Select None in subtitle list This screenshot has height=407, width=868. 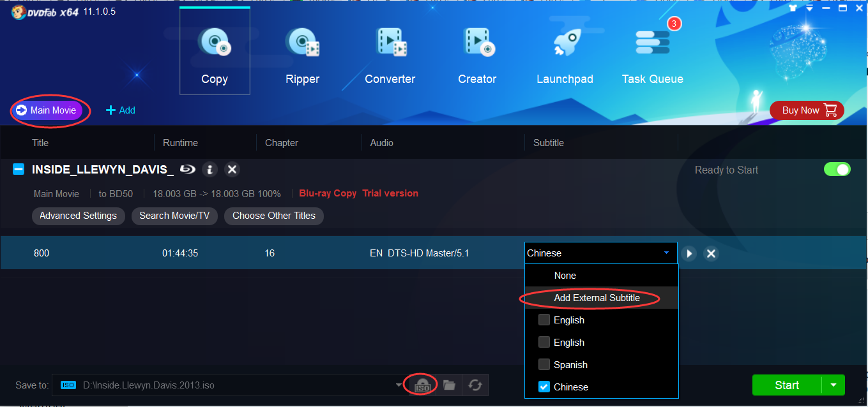point(601,276)
